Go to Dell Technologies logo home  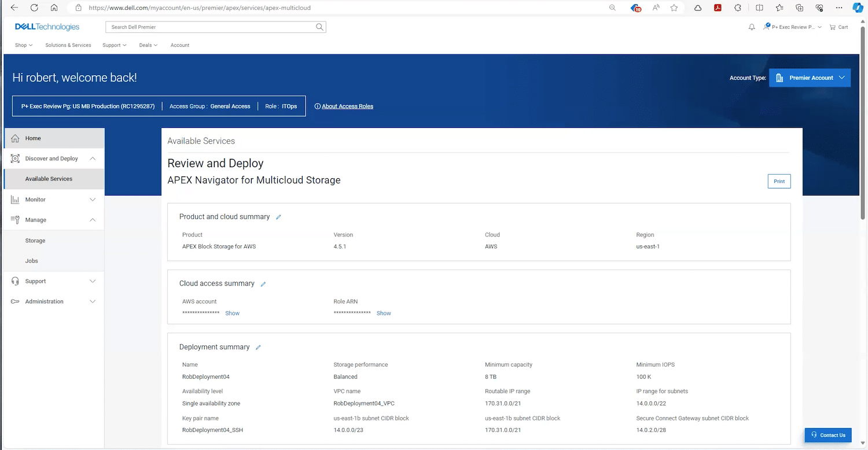(47, 27)
